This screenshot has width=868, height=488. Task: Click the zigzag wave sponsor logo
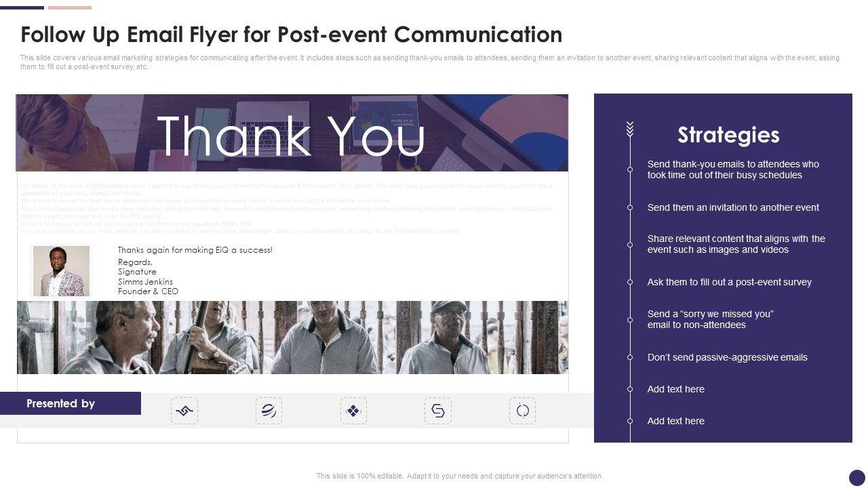pos(184,411)
